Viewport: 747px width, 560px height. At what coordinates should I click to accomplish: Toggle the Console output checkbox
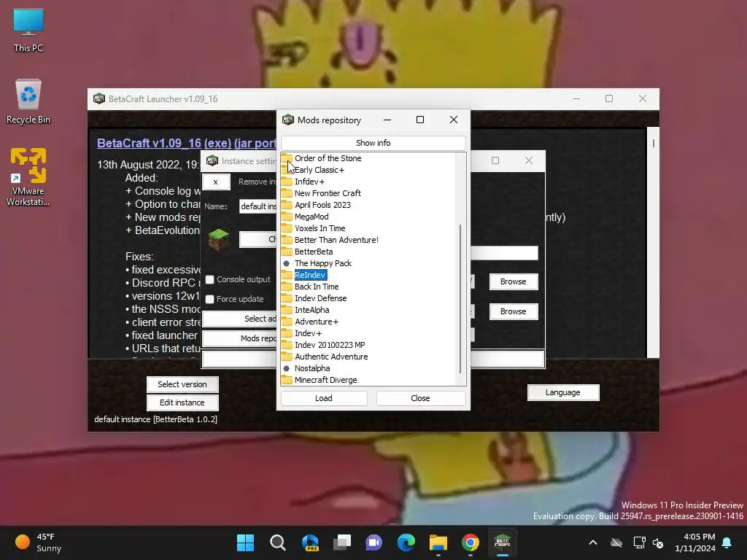coord(209,279)
